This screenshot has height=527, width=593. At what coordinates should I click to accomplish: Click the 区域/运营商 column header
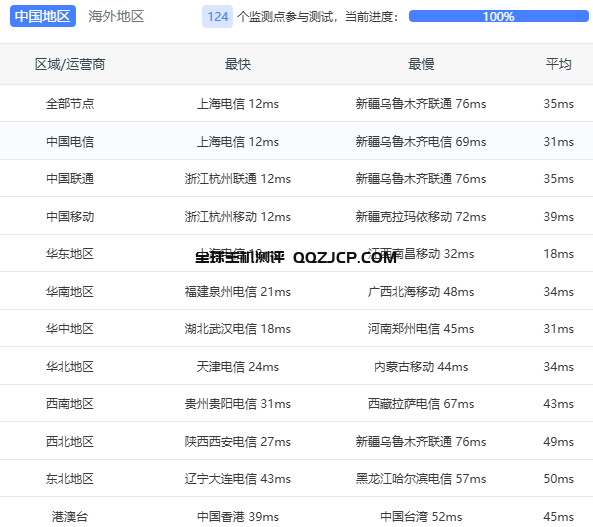(x=70, y=64)
